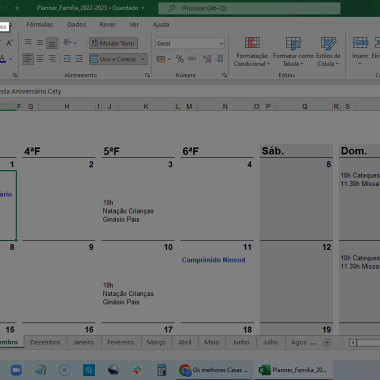
Task: Click Unir e Centrar button
Action: [x=114, y=59]
